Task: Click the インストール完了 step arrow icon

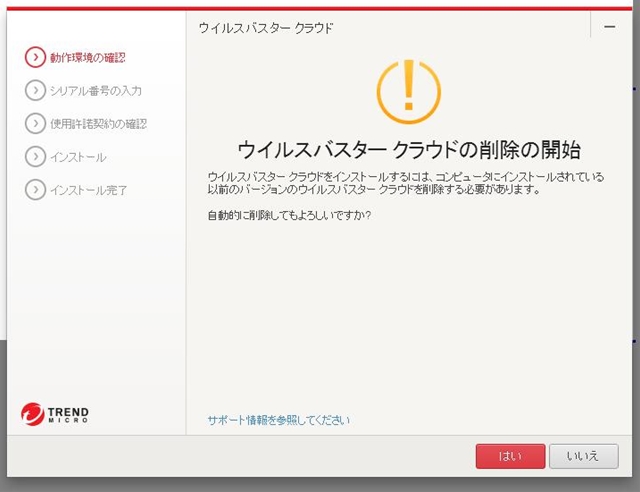Action: (x=35, y=189)
